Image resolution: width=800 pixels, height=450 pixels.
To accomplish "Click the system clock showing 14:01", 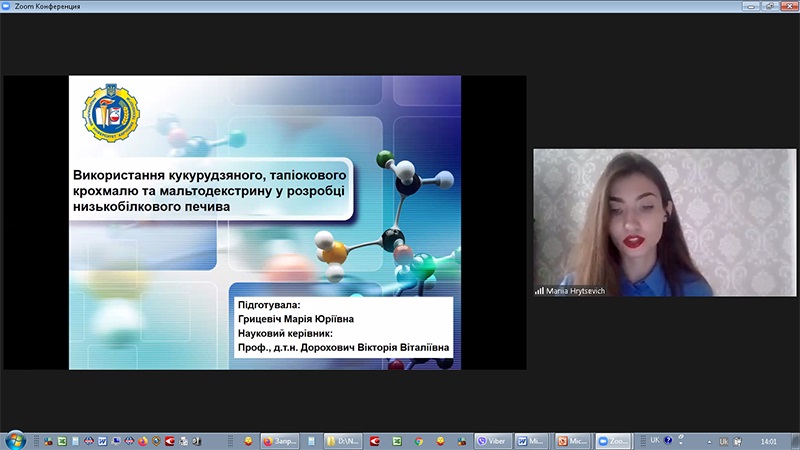I will tap(768, 441).
